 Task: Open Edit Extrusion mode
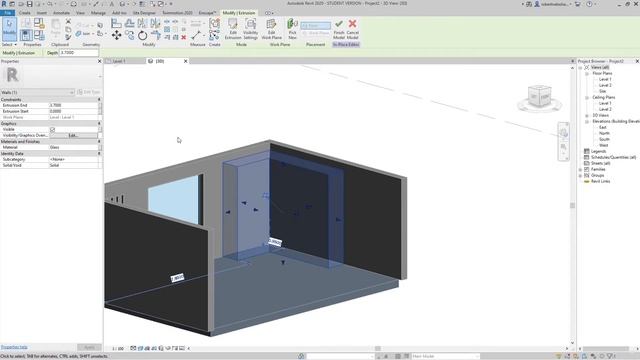pos(233,29)
